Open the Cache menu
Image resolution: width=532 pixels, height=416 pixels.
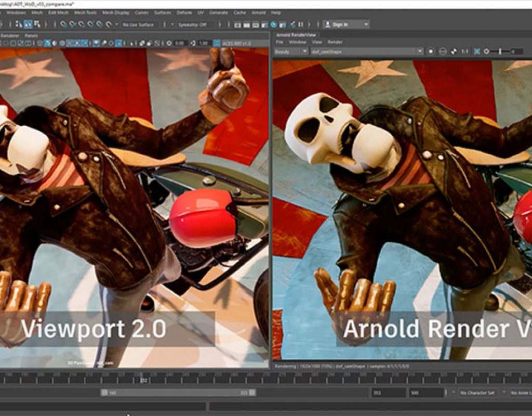[240, 12]
